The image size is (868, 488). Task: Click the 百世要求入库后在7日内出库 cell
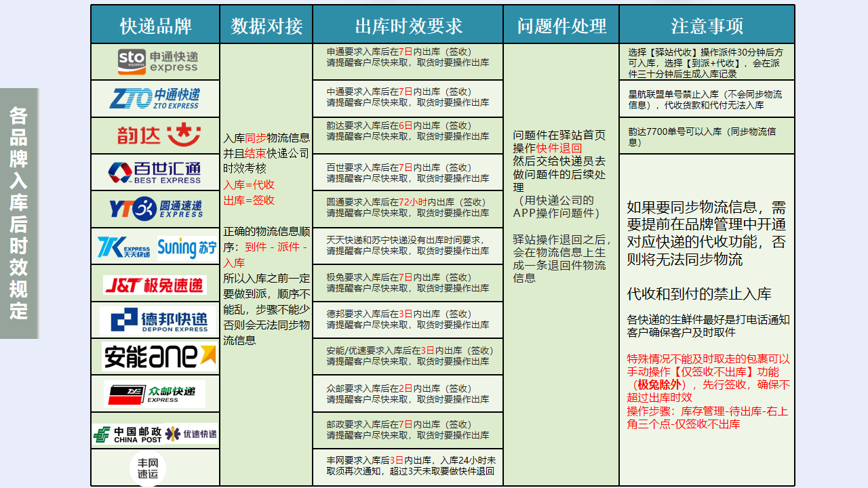click(x=408, y=173)
